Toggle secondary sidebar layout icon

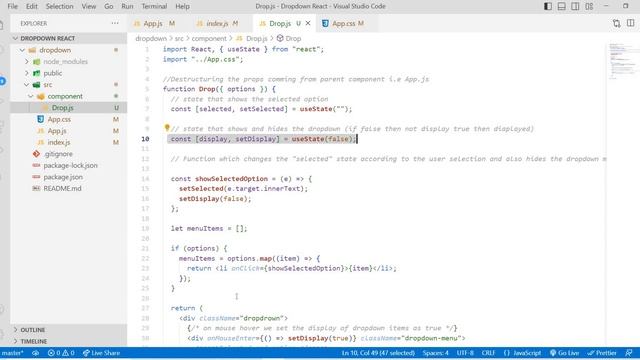(575, 6)
